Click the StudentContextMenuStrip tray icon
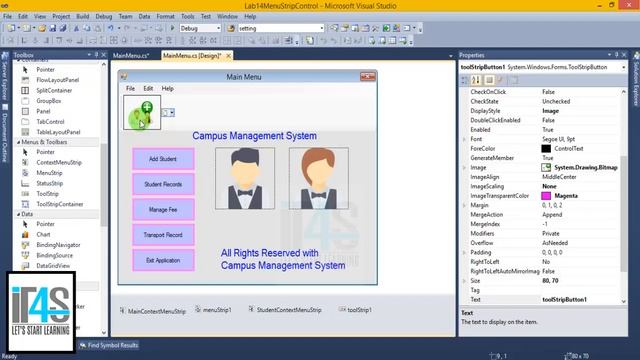Viewport: 640px width, 360px height. pos(251,309)
